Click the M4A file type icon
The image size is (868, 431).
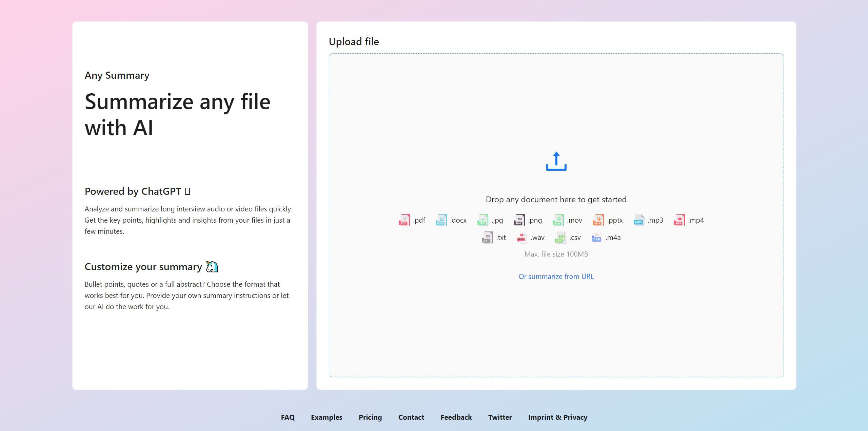point(596,238)
